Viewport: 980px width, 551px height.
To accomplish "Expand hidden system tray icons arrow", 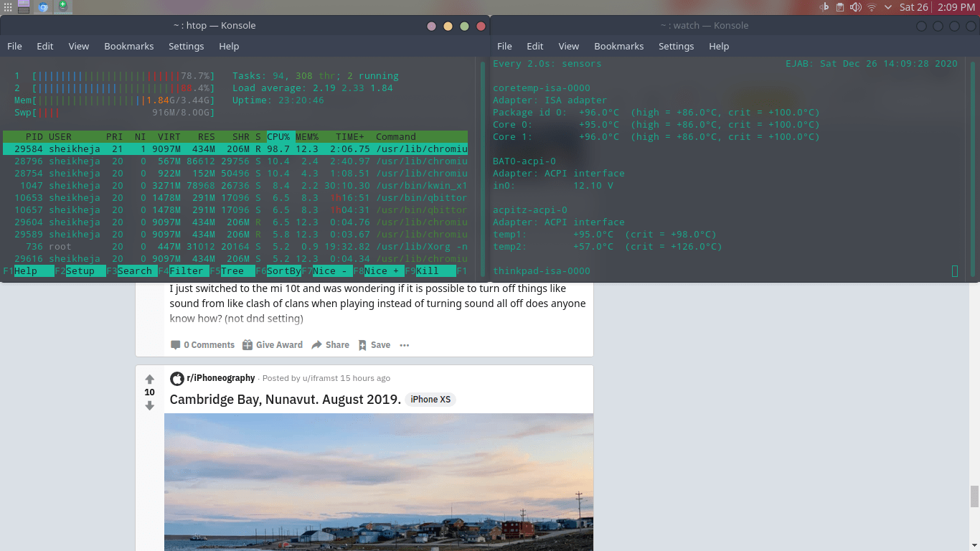I will click(x=888, y=7).
